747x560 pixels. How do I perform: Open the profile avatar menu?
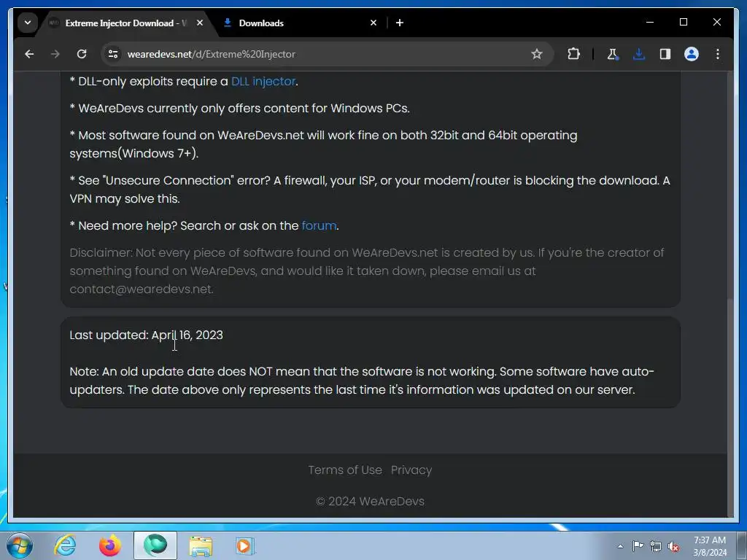pos(692,54)
